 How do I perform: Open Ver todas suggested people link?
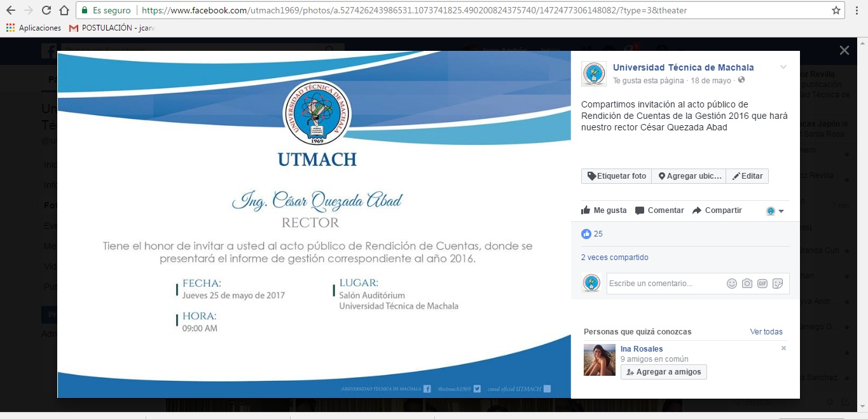766,332
